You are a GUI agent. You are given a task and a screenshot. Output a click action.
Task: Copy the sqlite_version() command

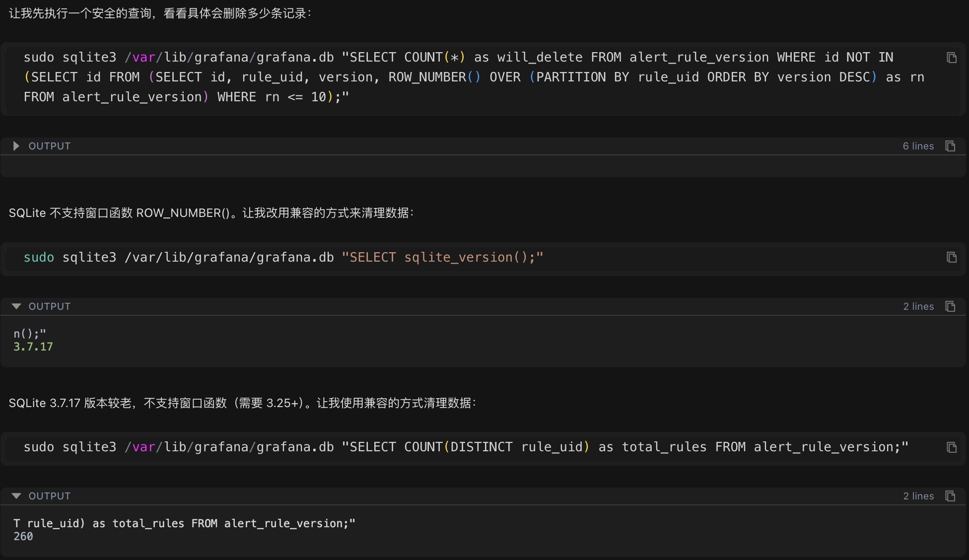click(x=951, y=257)
